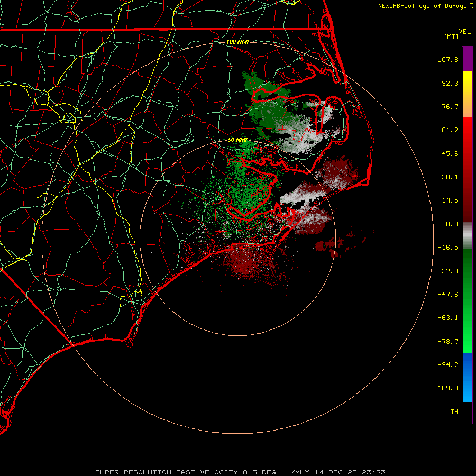Screen dimensions: 476x476
Task: Select the 14.5 value on velocity scale
Action: click(450, 200)
